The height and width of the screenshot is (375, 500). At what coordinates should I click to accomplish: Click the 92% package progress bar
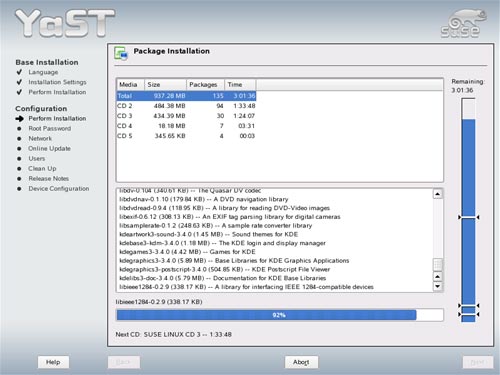[x=280, y=315]
